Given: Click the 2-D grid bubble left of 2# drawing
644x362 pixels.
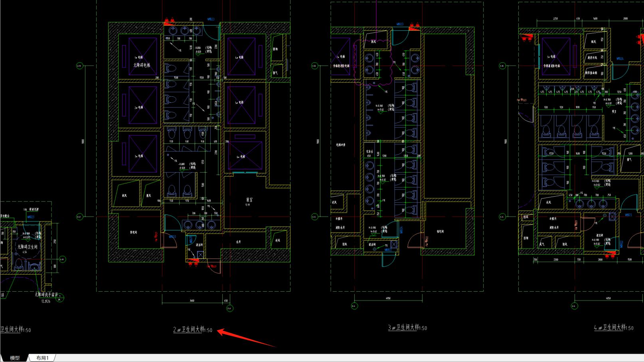Looking at the screenshot, I should click(x=79, y=66).
